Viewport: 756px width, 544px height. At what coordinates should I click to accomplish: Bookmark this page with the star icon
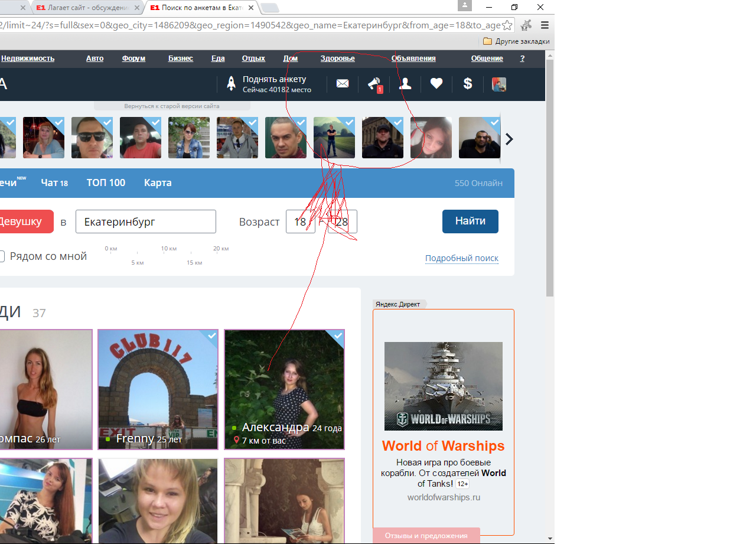point(507,25)
